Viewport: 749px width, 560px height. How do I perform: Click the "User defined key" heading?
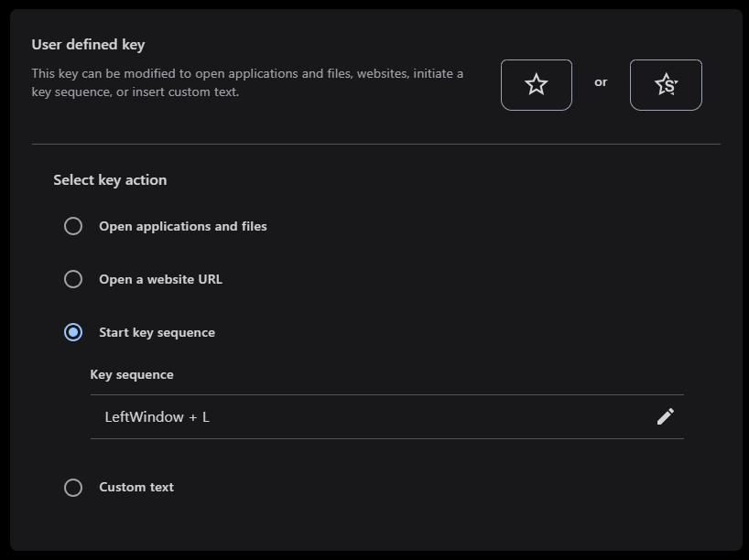(x=88, y=44)
